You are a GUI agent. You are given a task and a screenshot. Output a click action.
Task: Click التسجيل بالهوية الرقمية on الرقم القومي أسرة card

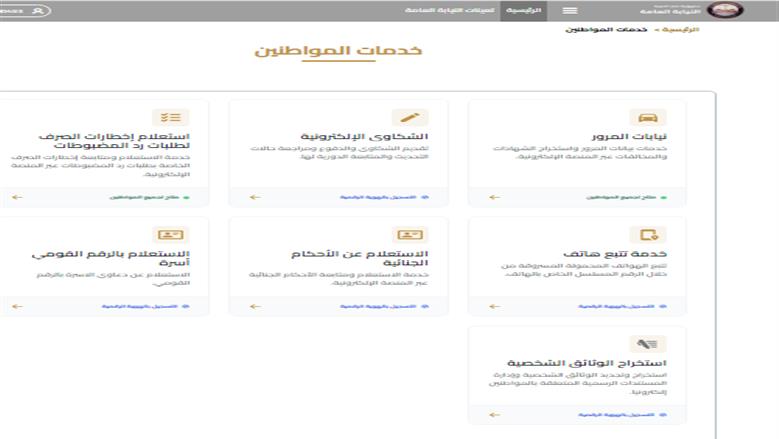click(x=140, y=306)
